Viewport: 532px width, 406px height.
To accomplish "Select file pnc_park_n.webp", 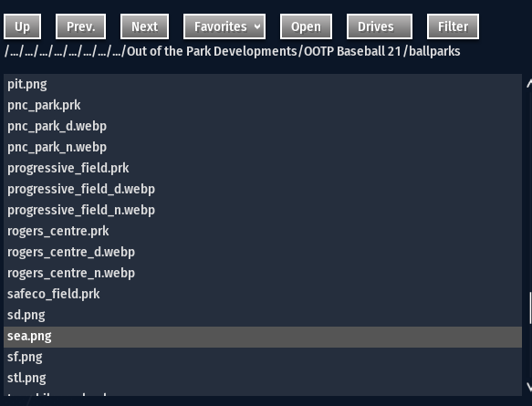I will (263, 147).
